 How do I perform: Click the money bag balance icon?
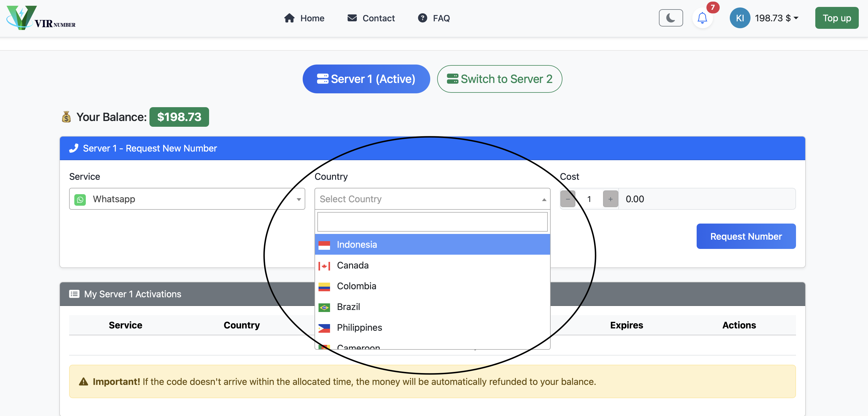click(66, 117)
